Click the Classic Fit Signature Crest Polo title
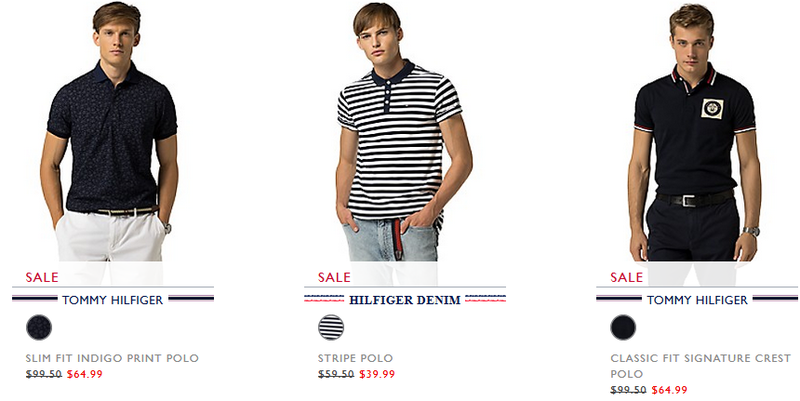The height and width of the screenshot is (401, 800). click(701, 366)
